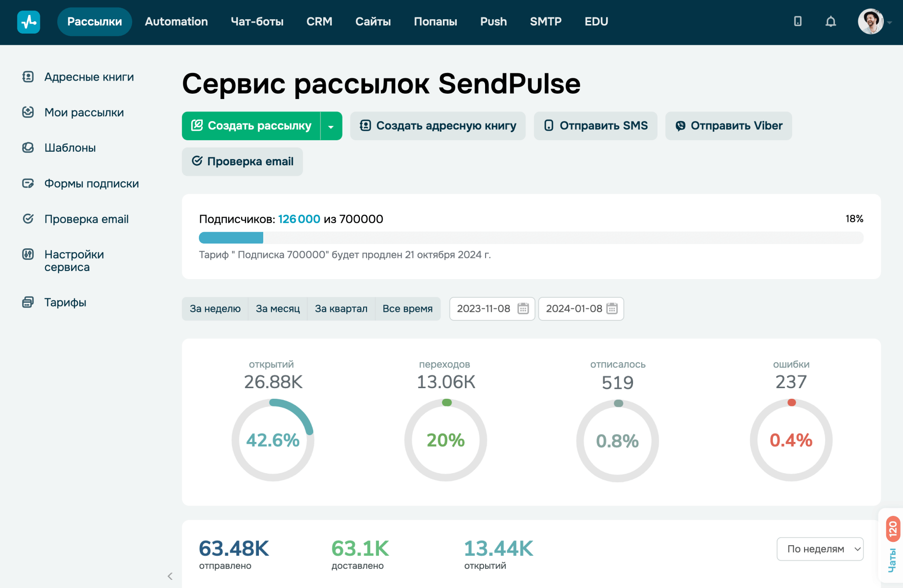Open the mobile device icon in header

798,22
